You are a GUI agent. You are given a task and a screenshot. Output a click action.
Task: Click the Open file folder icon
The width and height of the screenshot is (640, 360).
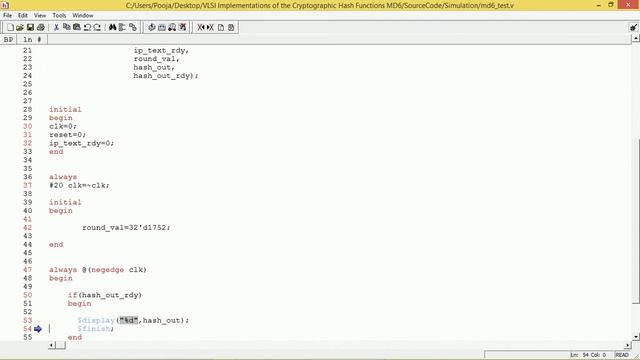pyautogui.click(x=20, y=27)
